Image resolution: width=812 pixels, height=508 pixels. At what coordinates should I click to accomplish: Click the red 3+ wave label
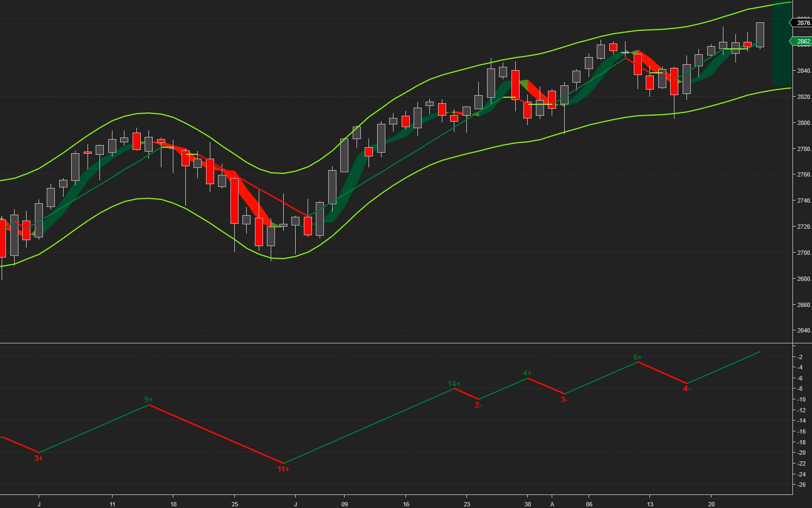(39, 458)
